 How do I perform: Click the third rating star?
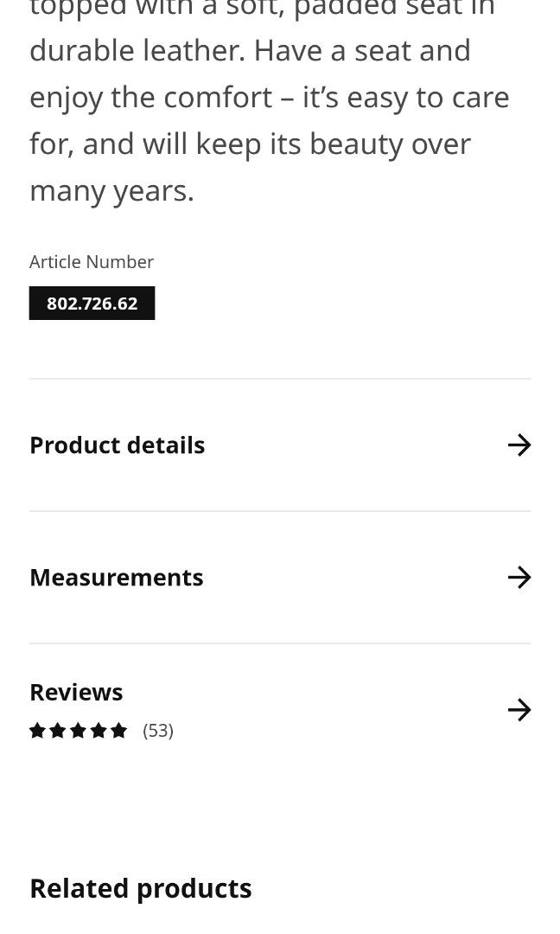[x=78, y=731]
